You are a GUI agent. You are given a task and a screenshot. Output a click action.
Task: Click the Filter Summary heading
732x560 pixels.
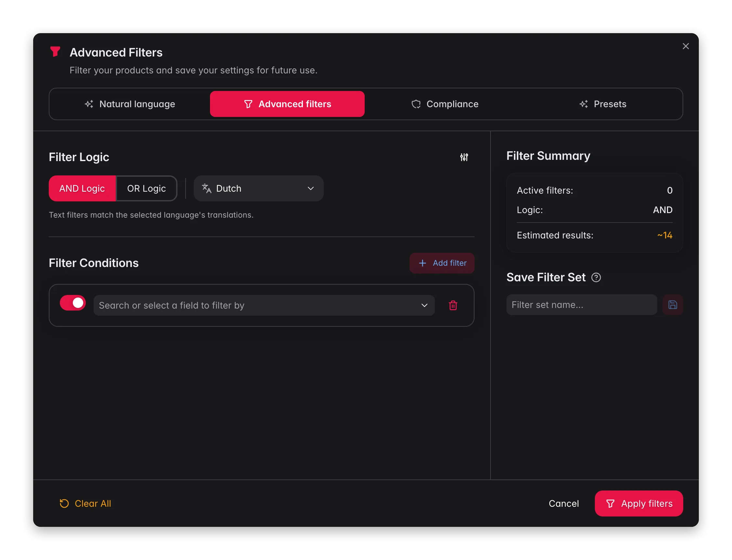point(548,156)
